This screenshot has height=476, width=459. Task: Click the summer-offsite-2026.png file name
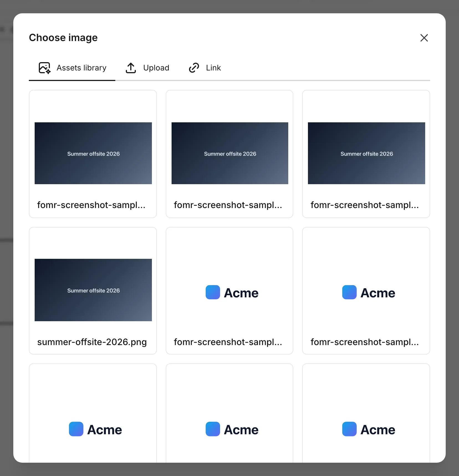pyautogui.click(x=92, y=342)
